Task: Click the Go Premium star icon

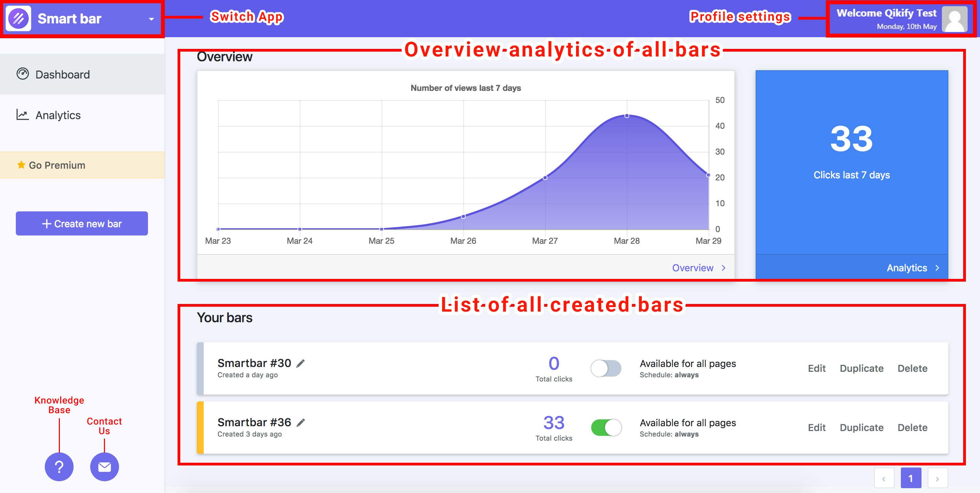Action: coord(21,165)
